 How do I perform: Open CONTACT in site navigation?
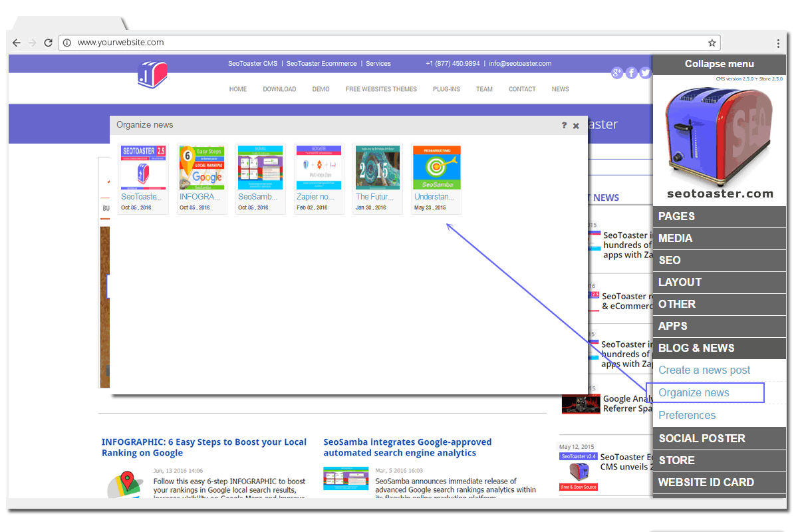522,89
